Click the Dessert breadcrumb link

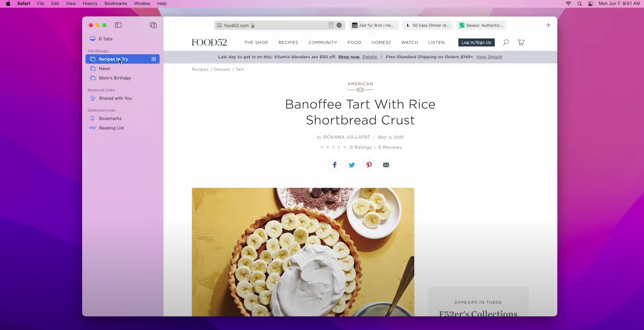222,69
